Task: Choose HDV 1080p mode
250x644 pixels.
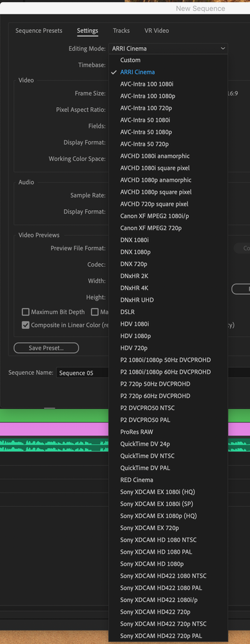Action: click(x=168, y=336)
